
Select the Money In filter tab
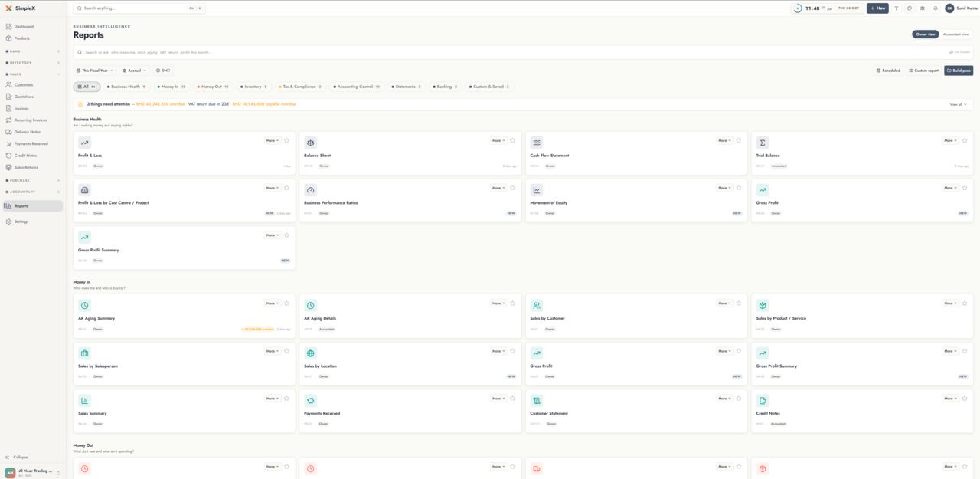click(x=171, y=87)
